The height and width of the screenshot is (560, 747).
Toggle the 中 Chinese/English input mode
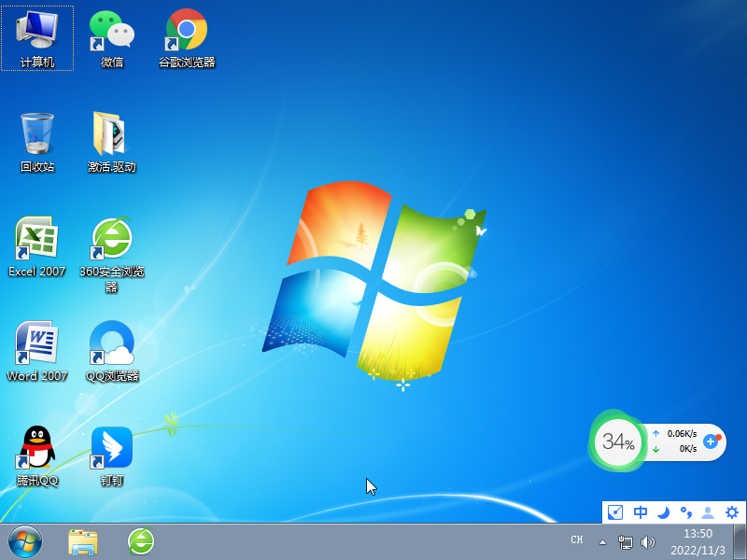(x=641, y=512)
